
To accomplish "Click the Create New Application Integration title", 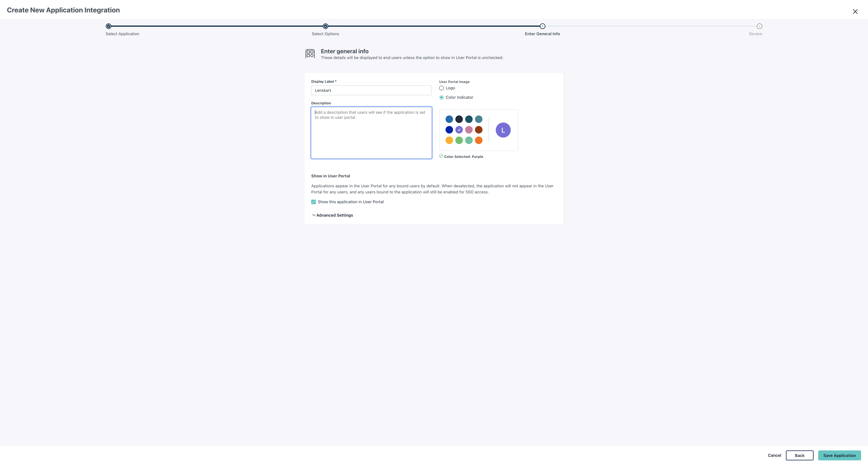I will coord(63,10).
